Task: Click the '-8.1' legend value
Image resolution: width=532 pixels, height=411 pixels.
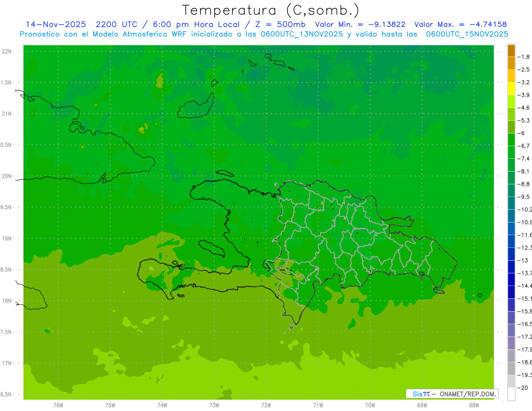Action: click(524, 171)
